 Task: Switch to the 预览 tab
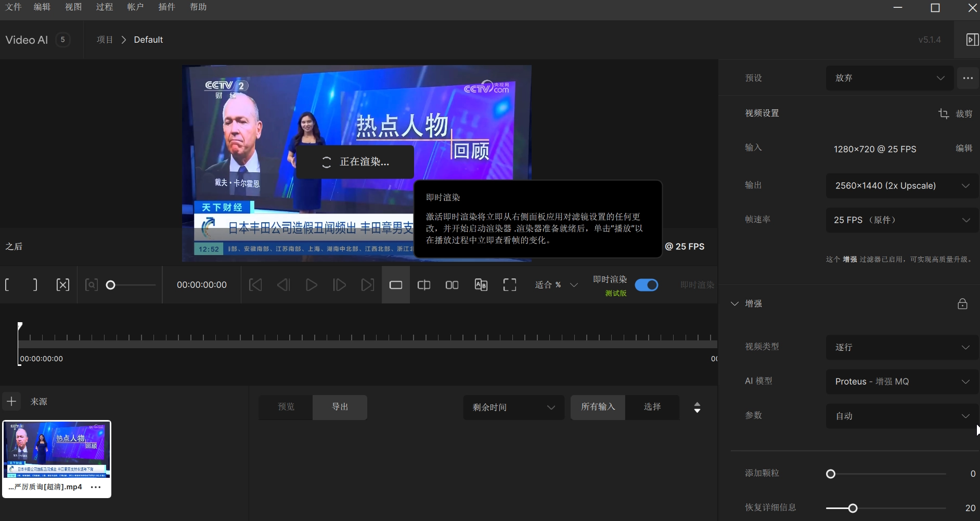coord(286,407)
